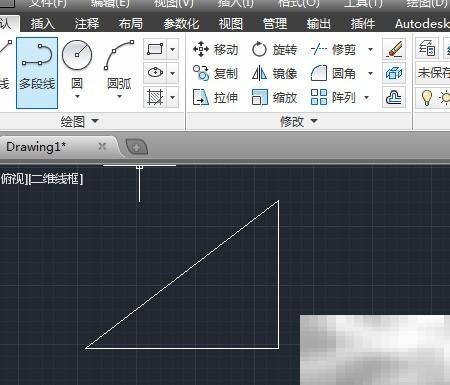Select the triangle's bottom horizontal side
The width and height of the screenshot is (450, 385).
182,348
